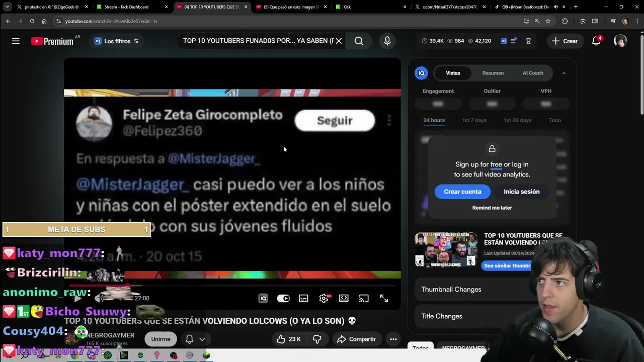This screenshot has height=362, width=644.
Task: Click the vidIQ icon in player controls
Action: pyautogui.click(x=263, y=299)
